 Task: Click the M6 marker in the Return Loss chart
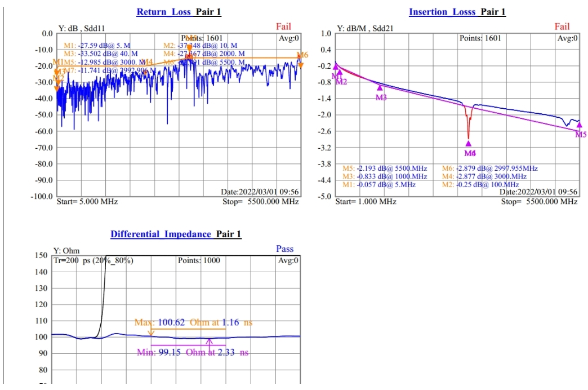click(x=301, y=64)
